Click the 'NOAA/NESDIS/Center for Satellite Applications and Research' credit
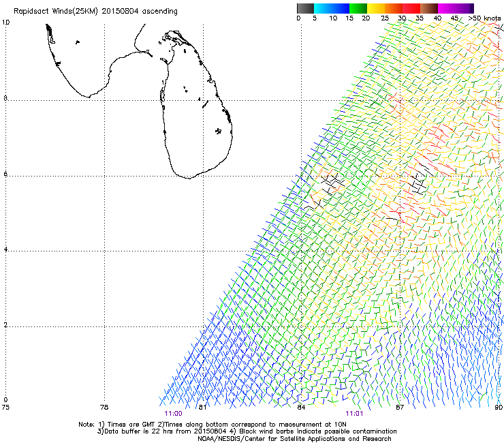 tap(294, 438)
